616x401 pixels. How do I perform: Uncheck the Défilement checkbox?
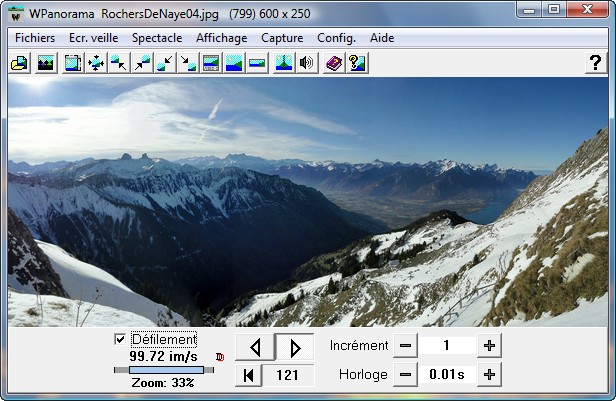(120, 339)
